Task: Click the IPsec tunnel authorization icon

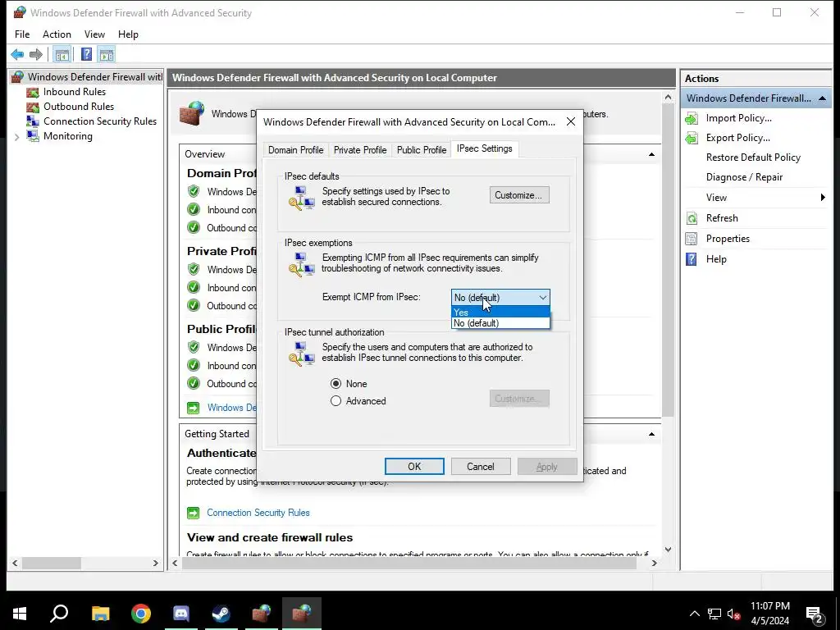Action: point(302,354)
